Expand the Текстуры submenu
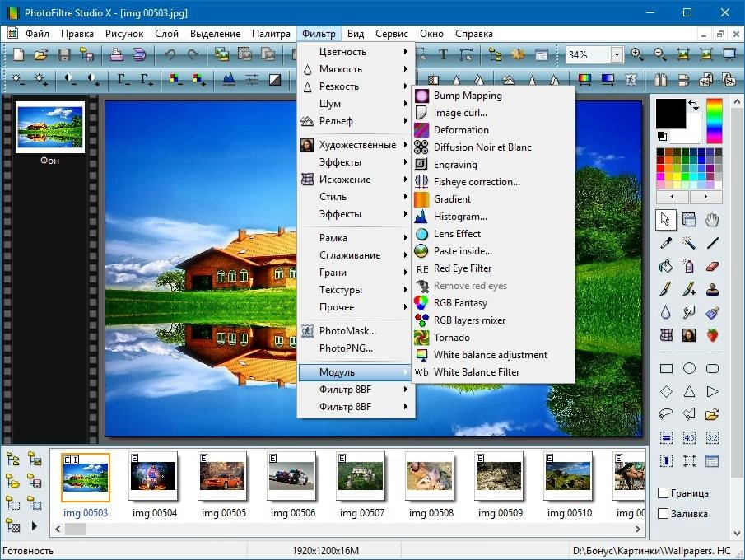This screenshot has height=560, width=745. [x=356, y=290]
